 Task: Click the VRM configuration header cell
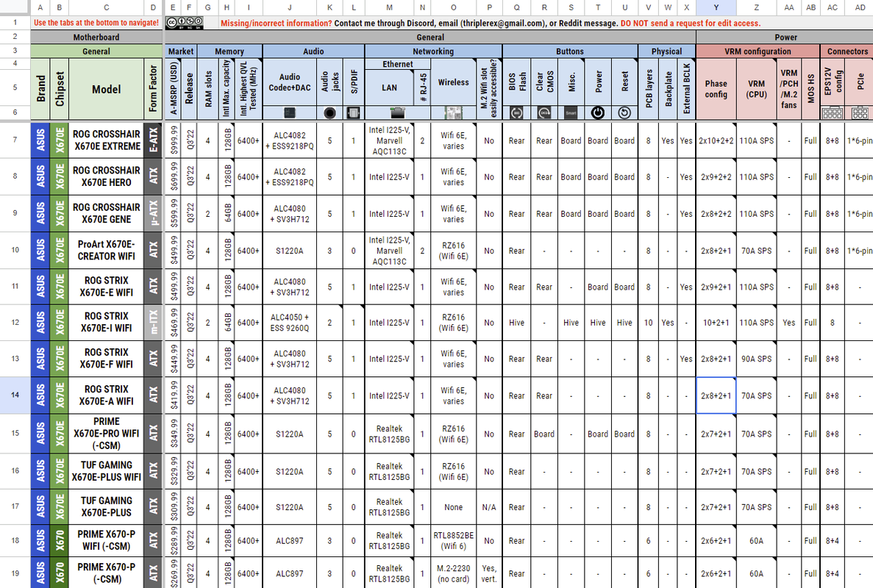[x=758, y=51]
